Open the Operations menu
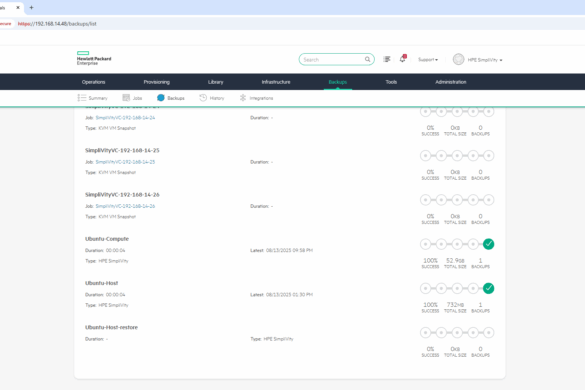This screenshot has height=390, width=585. click(x=94, y=82)
